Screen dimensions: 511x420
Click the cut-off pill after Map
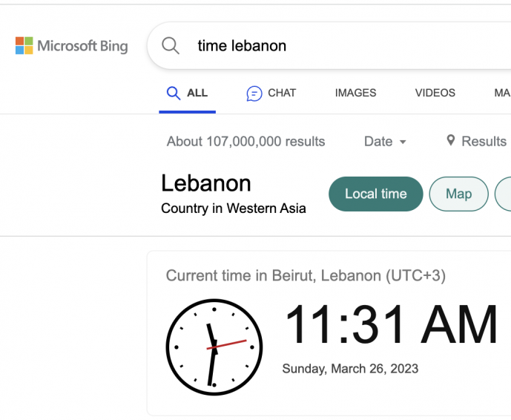pyautogui.click(x=503, y=194)
